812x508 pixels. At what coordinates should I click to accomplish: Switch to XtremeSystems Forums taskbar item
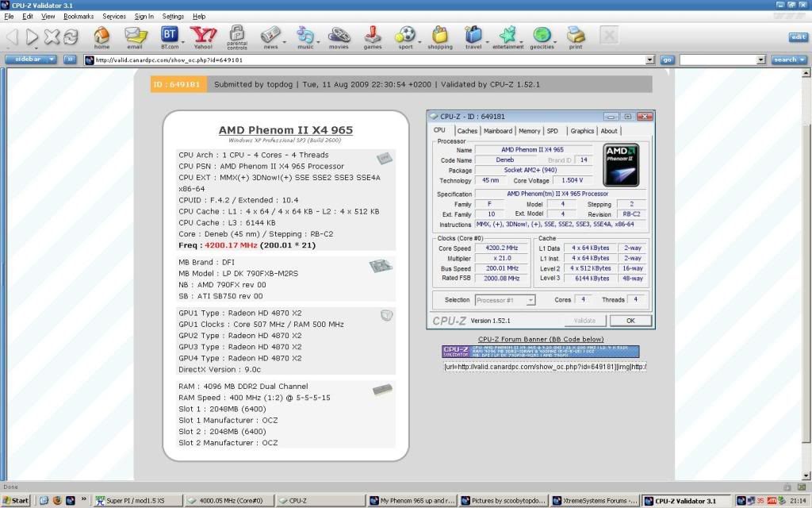pyautogui.click(x=595, y=501)
